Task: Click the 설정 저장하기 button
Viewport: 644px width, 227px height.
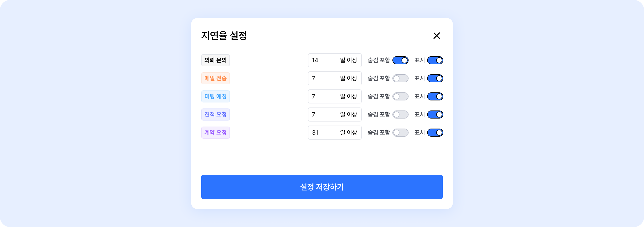Action: tap(322, 187)
